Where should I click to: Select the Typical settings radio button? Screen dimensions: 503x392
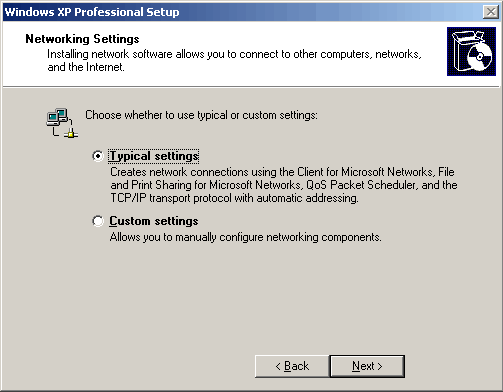(x=98, y=156)
